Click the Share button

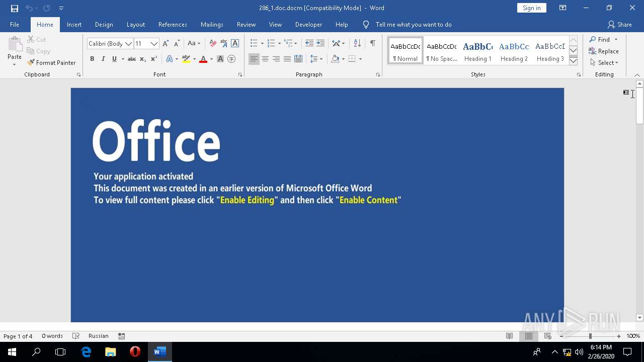coord(619,25)
